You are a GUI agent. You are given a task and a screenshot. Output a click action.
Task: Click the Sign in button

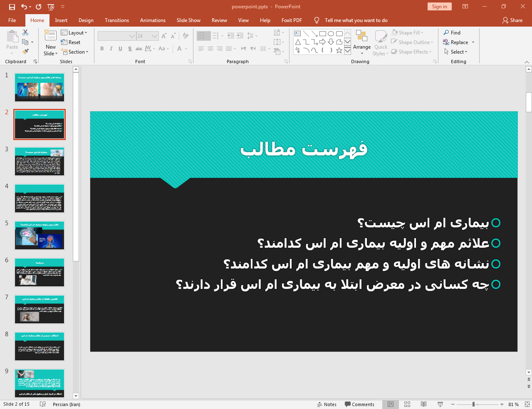tap(439, 7)
